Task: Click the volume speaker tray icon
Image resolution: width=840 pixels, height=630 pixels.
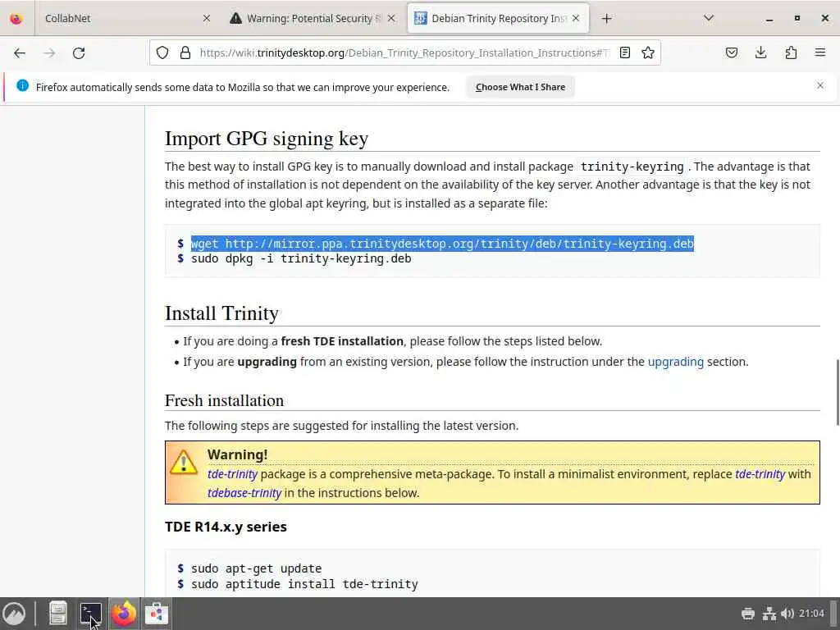Action: [787, 614]
